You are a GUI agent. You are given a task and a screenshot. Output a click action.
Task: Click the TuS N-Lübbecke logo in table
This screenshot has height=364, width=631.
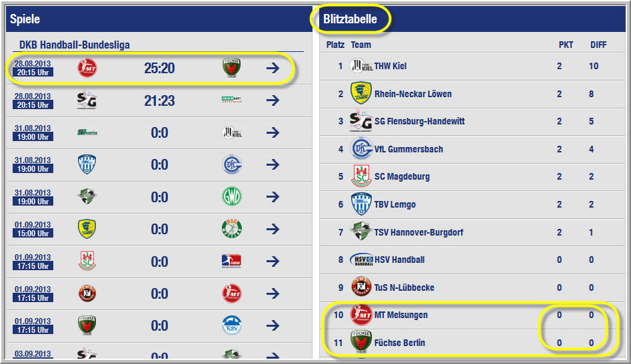[361, 287]
